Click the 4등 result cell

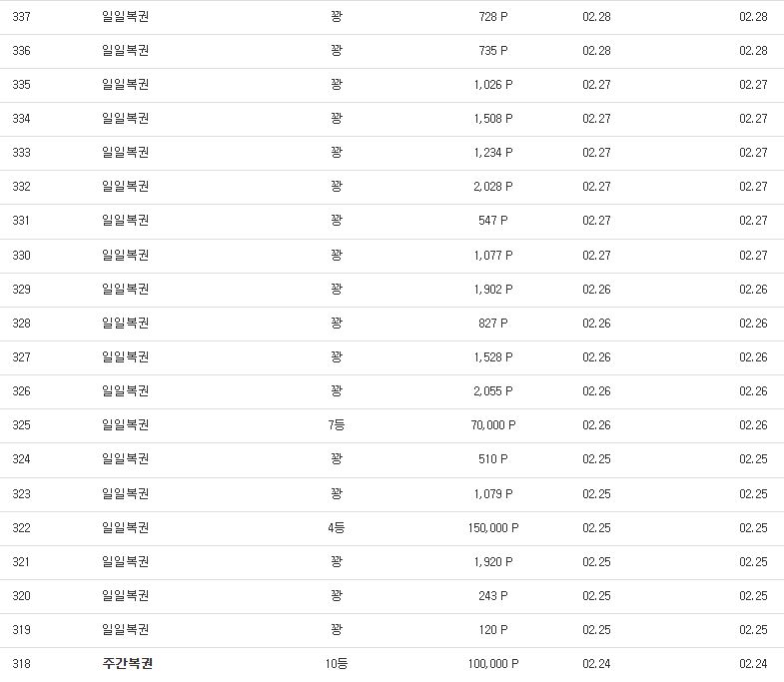[336, 527]
